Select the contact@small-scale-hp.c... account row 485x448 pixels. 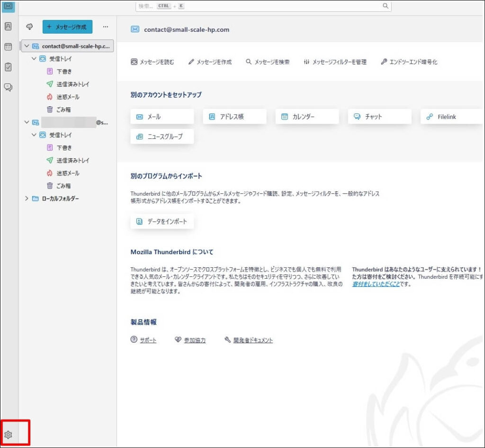point(67,46)
